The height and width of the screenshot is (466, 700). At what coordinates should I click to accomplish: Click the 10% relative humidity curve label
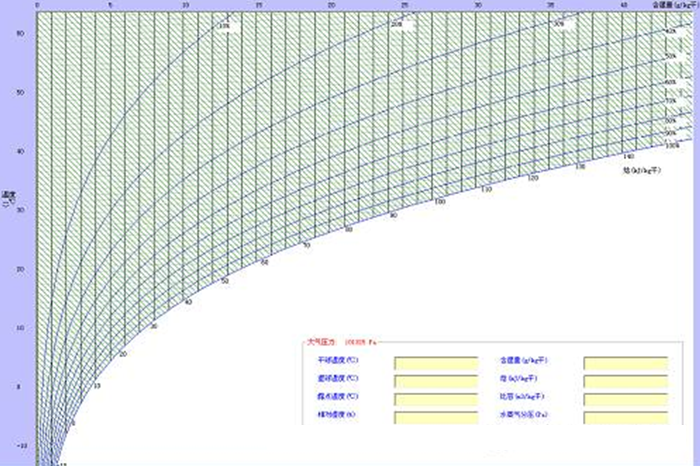coord(221,25)
